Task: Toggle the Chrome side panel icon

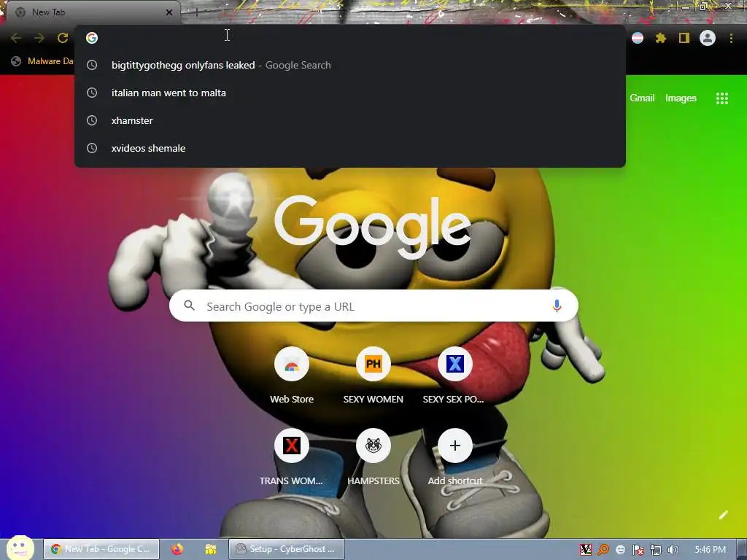Action: (x=684, y=38)
